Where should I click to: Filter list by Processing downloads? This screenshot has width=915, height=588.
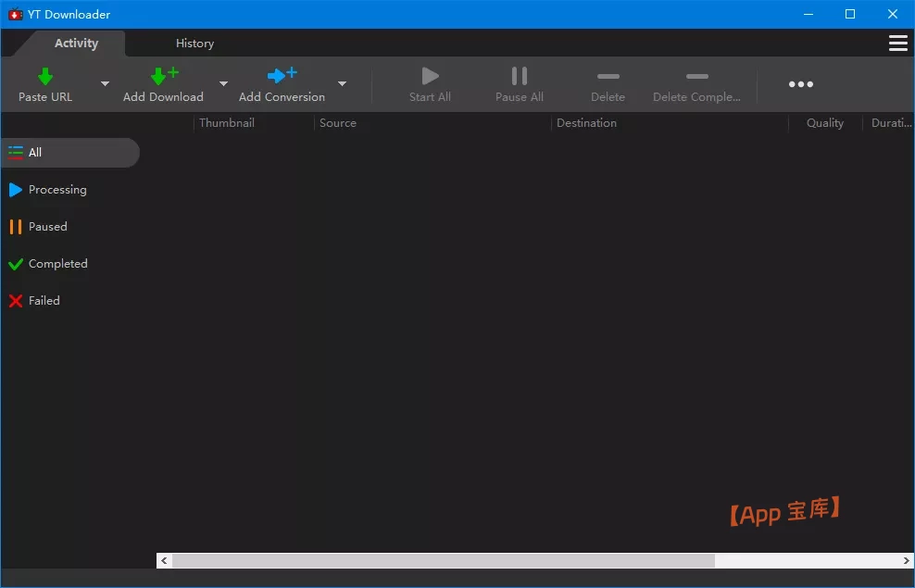click(x=56, y=190)
